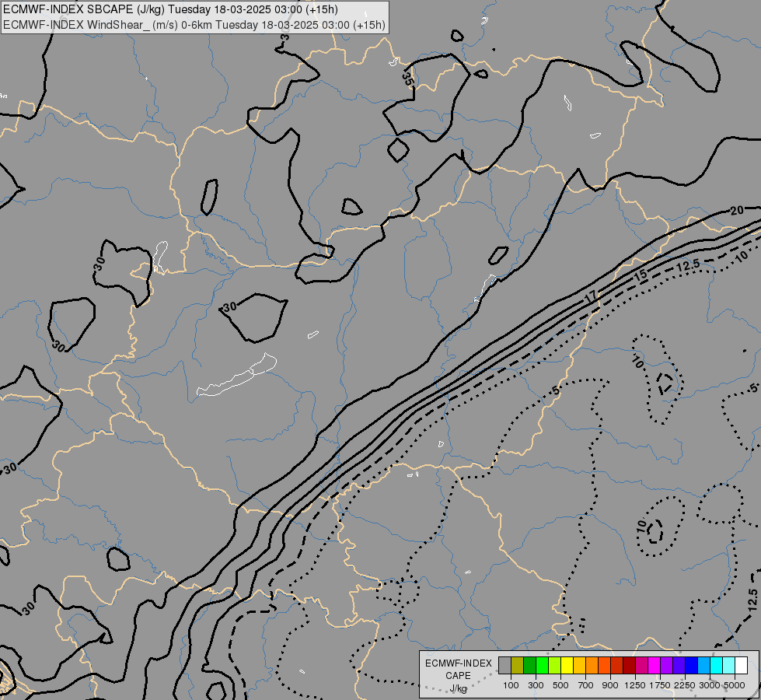761x700 pixels.
Task: Select the bright green legend swatch
Action: pyautogui.click(x=542, y=665)
